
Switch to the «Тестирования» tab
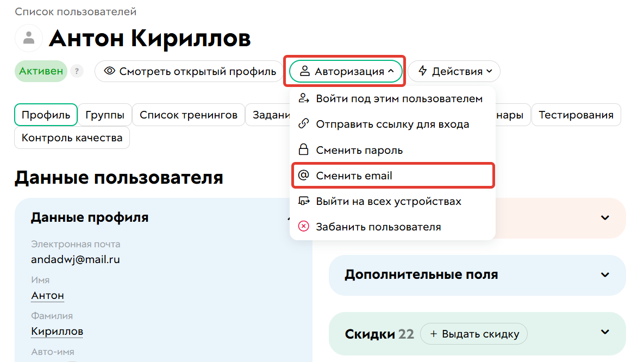pyautogui.click(x=576, y=115)
